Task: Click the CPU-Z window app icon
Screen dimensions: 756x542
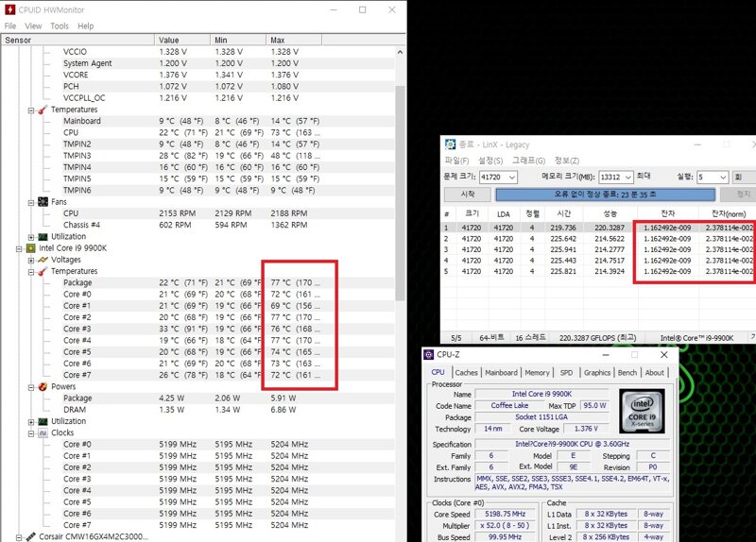Action: point(429,355)
